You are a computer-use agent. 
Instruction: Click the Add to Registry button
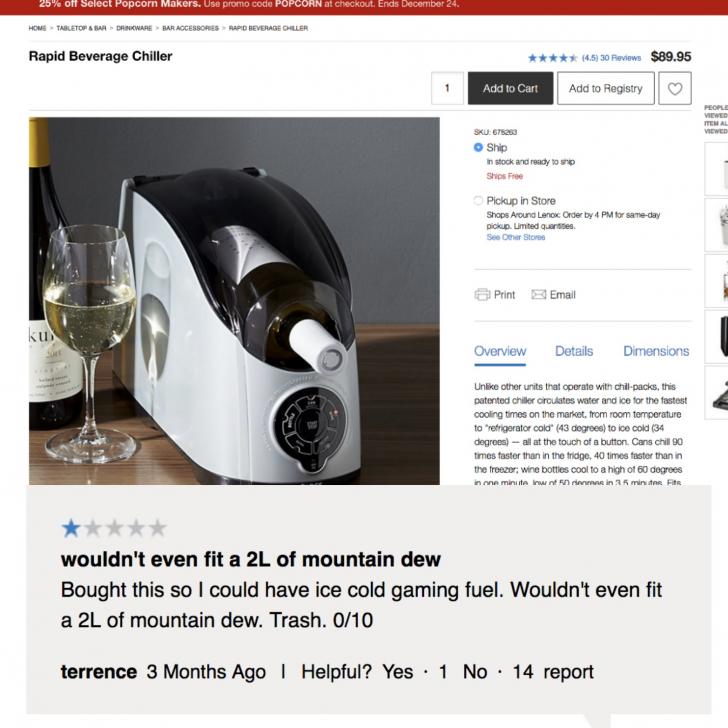606,88
